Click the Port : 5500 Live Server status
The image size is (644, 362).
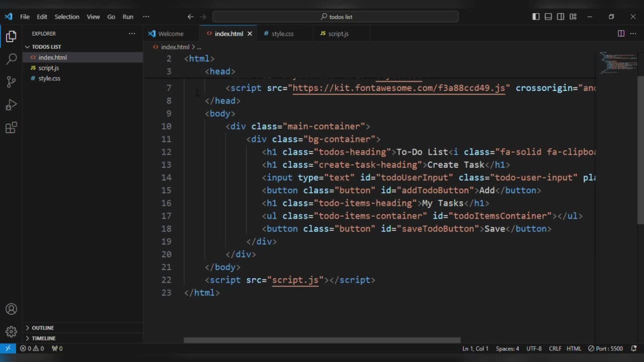point(605,348)
